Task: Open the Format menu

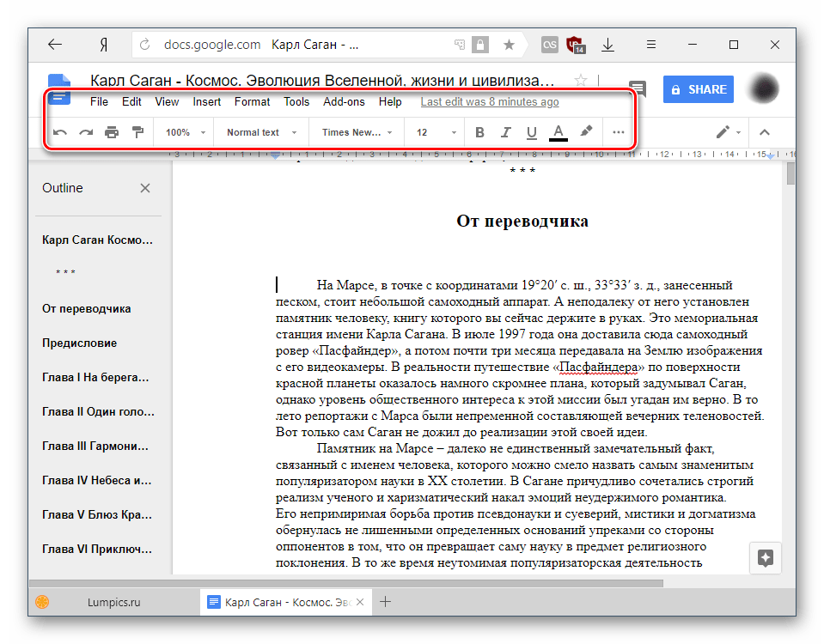Action: 253,102
